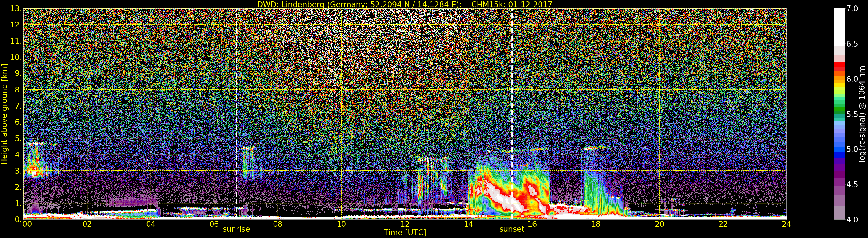Click the "13." height axis tick label
This screenshot has height=238, width=868.
click(16, 9)
